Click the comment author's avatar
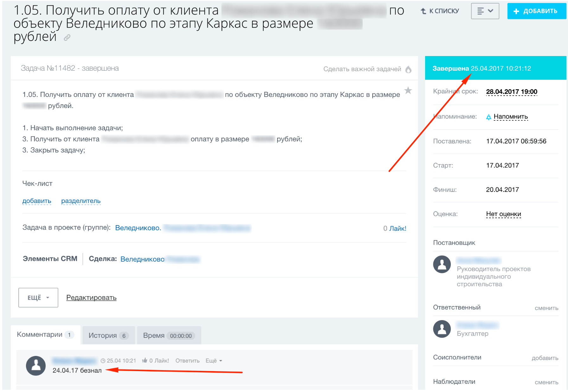Image resolution: width=568 pixels, height=392 pixels. 36,366
